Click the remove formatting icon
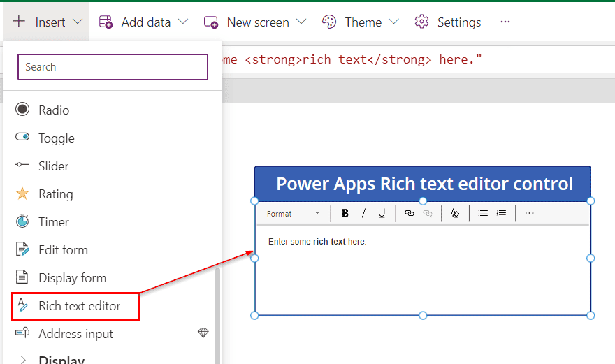The width and height of the screenshot is (615, 364). tap(455, 213)
